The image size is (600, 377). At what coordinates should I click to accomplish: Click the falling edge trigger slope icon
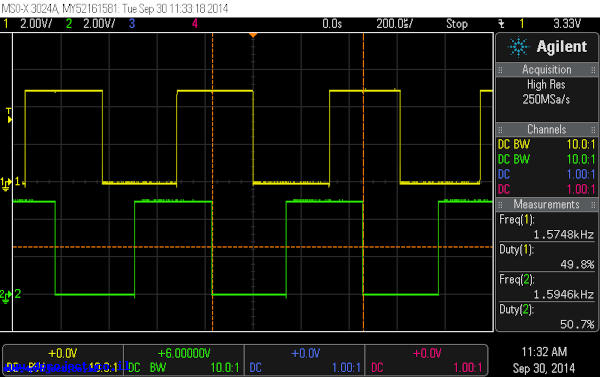(501, 24)
